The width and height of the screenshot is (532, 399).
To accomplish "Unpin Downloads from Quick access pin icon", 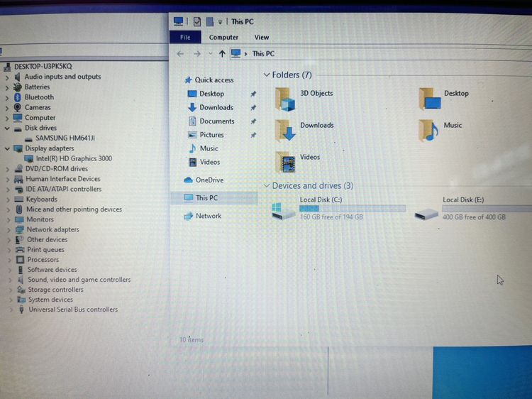I will tap(253, 108).
